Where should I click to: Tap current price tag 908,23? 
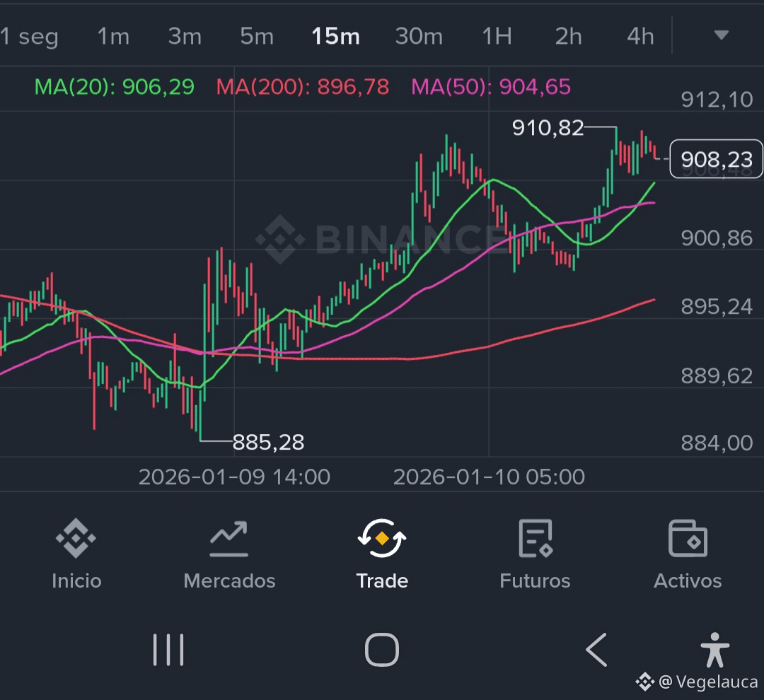[716, 160]
